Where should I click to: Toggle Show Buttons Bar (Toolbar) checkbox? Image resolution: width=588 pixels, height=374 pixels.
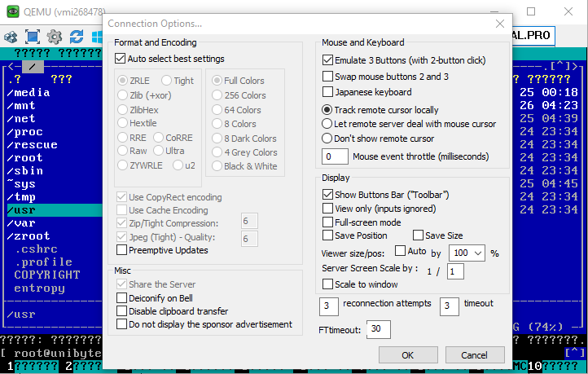click(328, 195)
